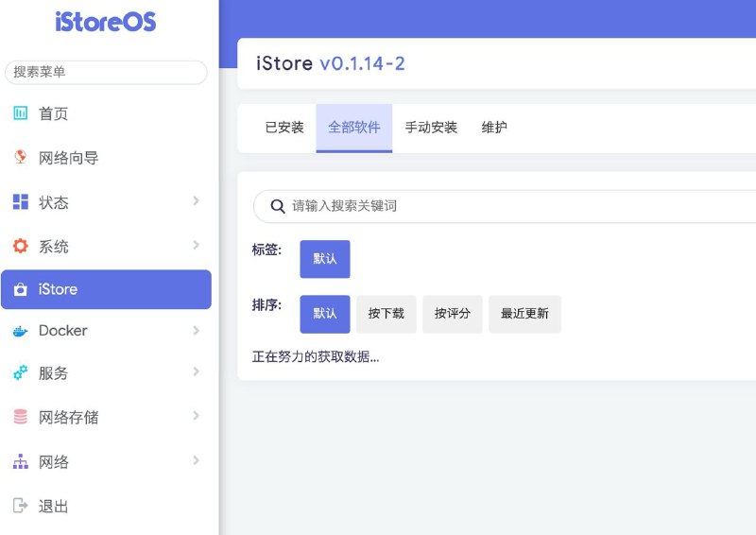Click the iStoreOS logo
Image resolution: width=756 pixels, height=535 pixels.
pos(106,22)
